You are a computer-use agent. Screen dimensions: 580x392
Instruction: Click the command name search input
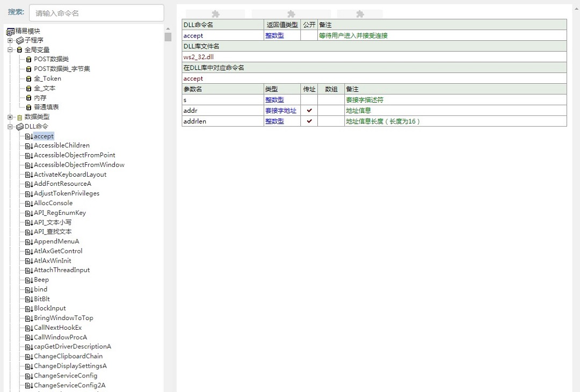(97, 13)
